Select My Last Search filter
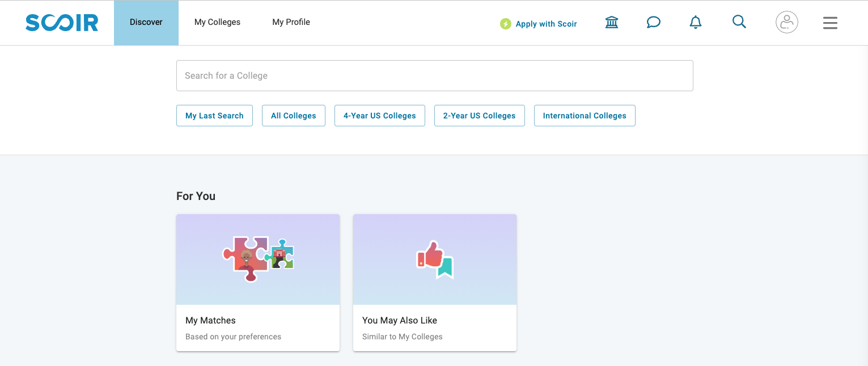 214,115
